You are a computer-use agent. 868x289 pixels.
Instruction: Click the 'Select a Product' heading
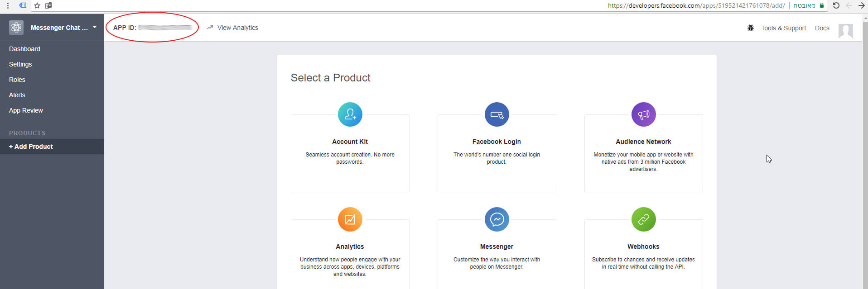(x=330, y=78)
